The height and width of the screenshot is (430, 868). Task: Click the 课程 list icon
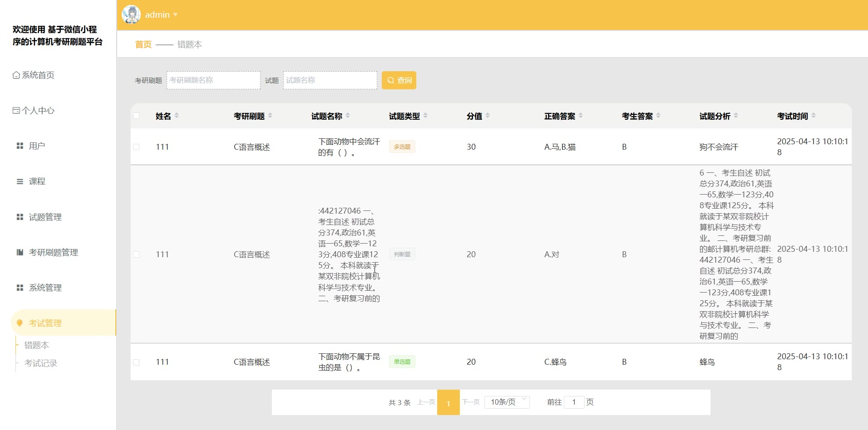tap(20, 181)
